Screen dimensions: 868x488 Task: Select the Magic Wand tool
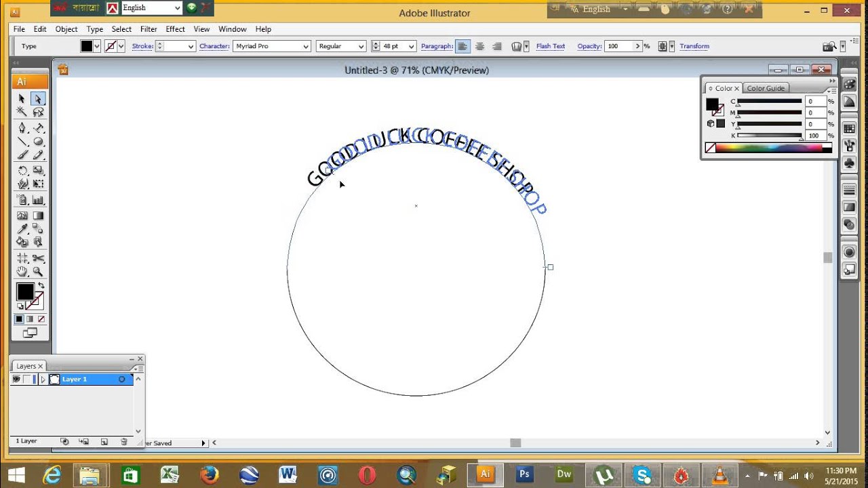click(x=22, y=112)
